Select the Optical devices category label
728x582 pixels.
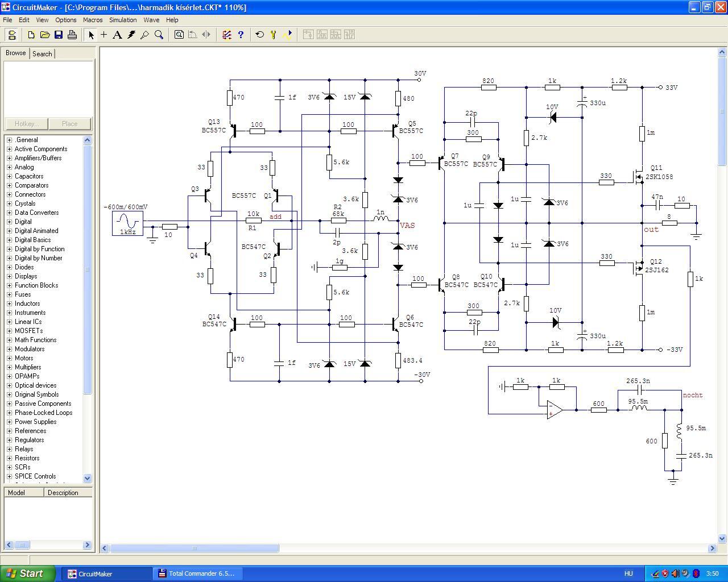pyautogui.click(x=35, y=385)
